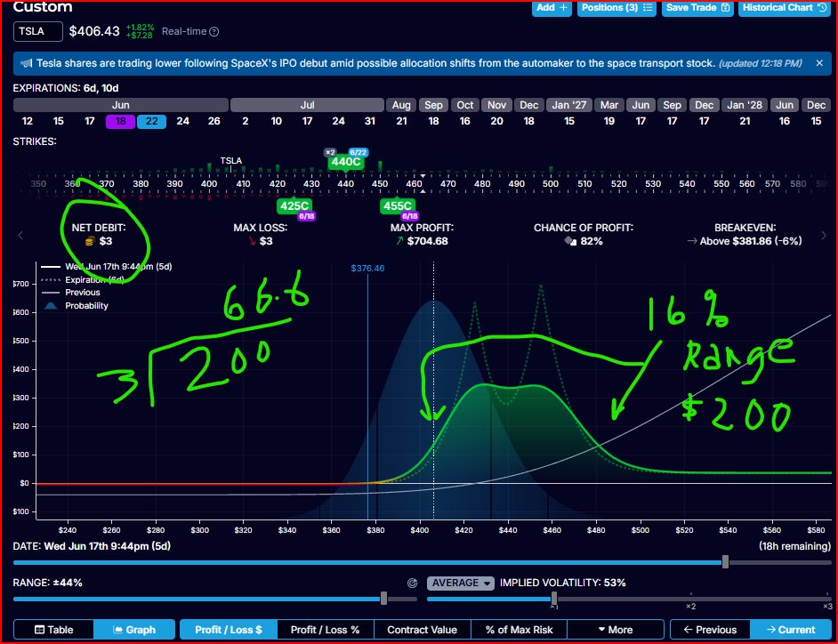Viewport: 838px width, 644px height.
Task: Open the Positions (3) list
Action: [x=616, y=8]
